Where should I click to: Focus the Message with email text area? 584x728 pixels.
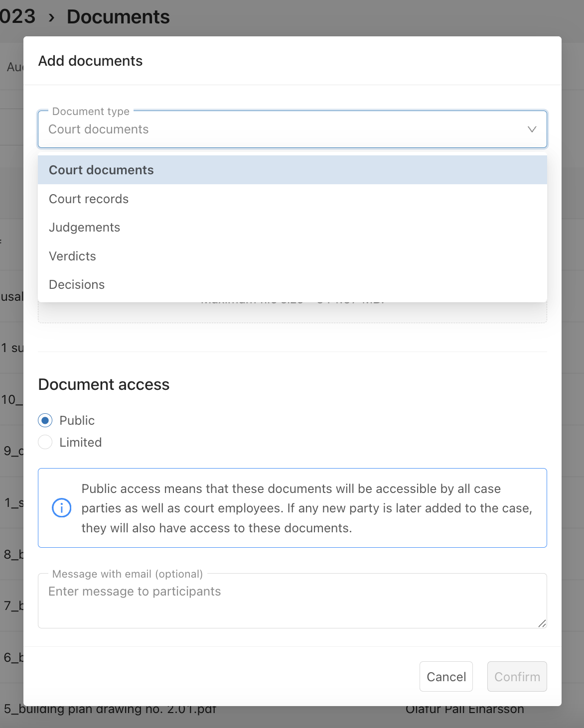coord(292,601)
